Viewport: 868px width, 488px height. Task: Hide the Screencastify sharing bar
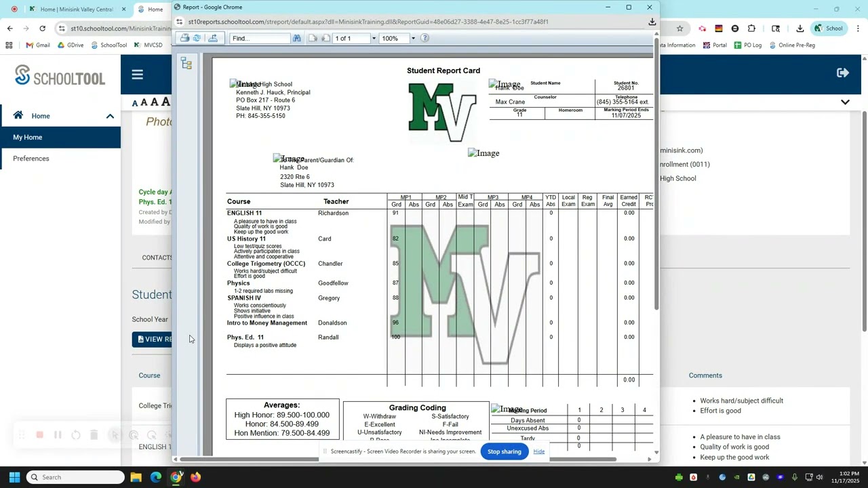538,451
